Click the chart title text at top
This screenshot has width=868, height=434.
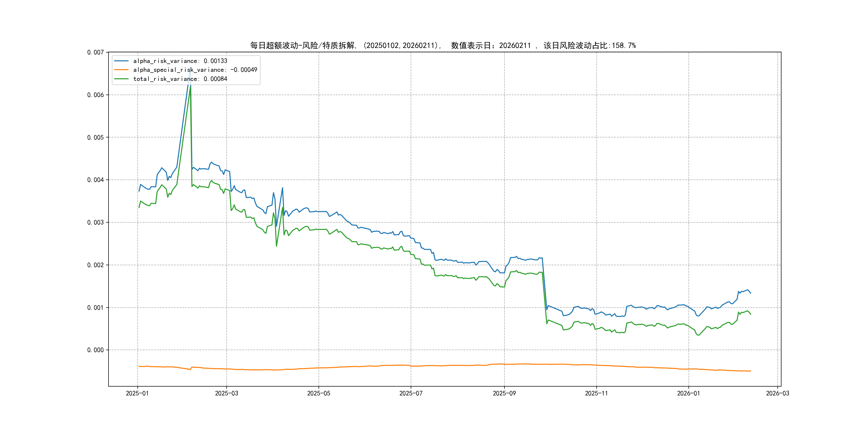[442, 46]
